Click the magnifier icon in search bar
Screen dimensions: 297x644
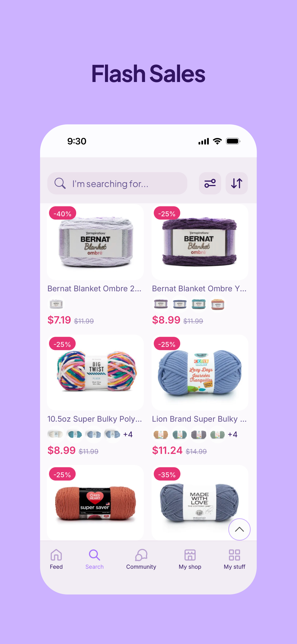click(x=60, y=183)
